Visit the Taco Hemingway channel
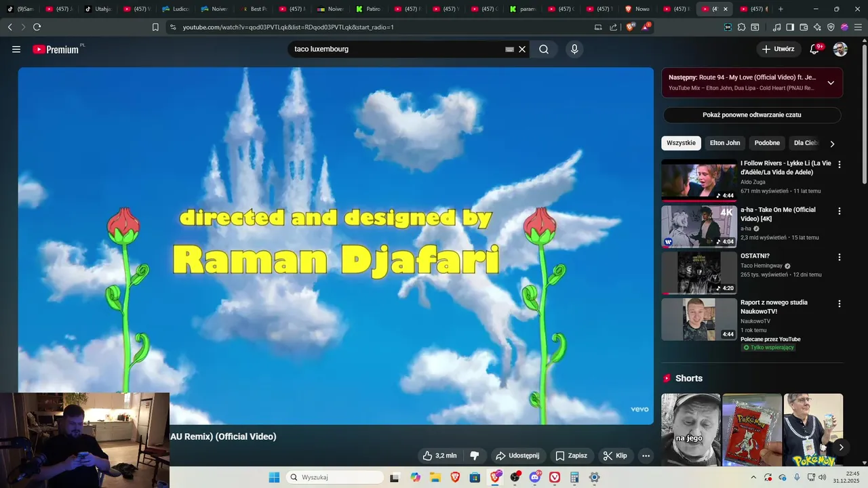This screenshot has width=868, height=488. pyautogui.click(x=762, y=266)
